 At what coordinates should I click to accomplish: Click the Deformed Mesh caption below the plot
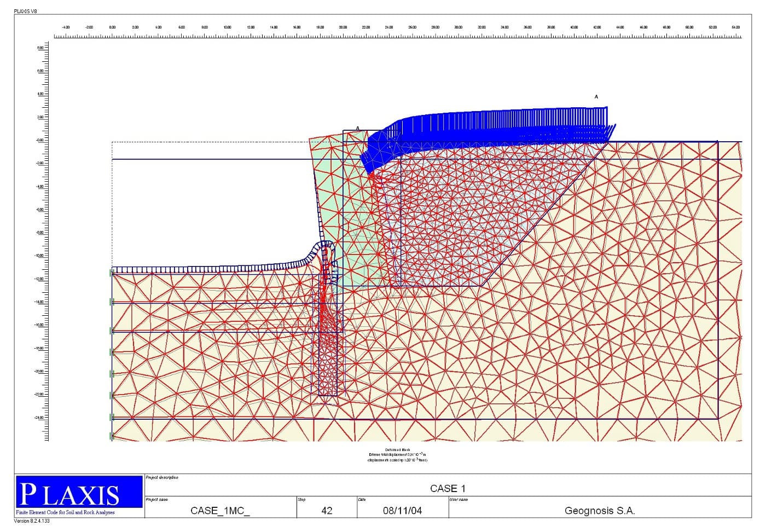[398, 450]
